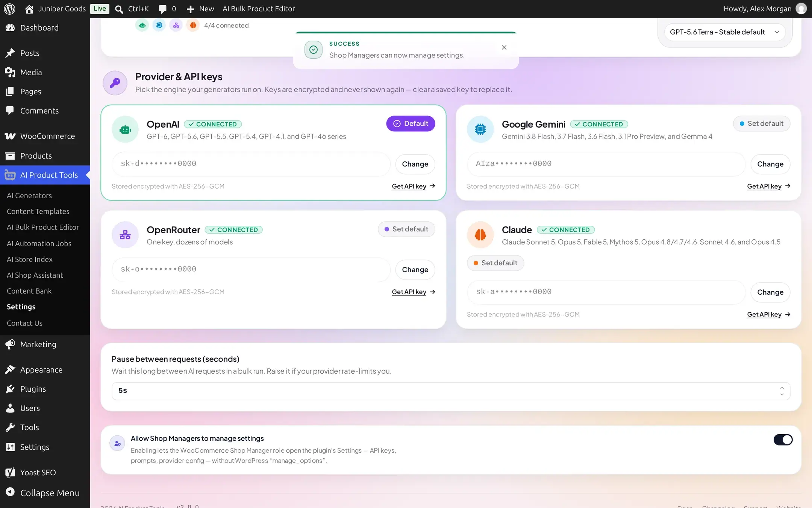
Task: Set Claude as default provider
Action: [495, 263]
